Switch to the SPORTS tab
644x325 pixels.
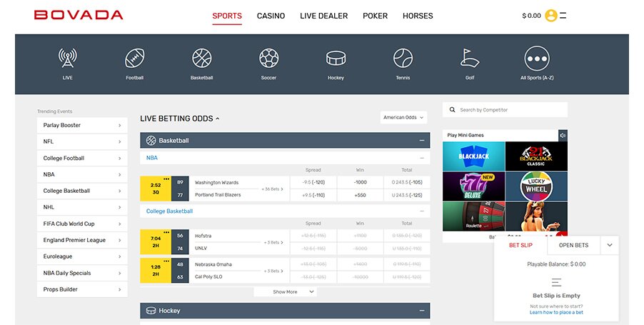pos(227,16)
